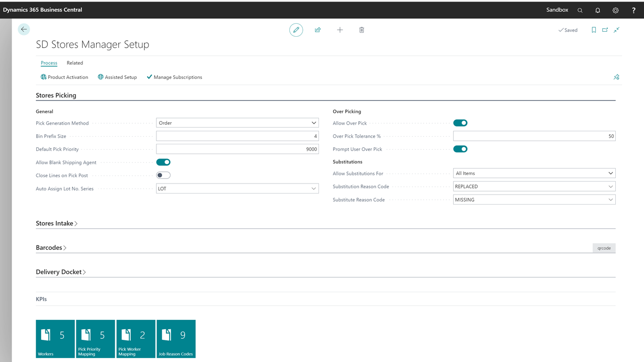Open the Substitution Reason Code dropdown
The height and width of the screenshot is (362, 644).
point(534,187)
